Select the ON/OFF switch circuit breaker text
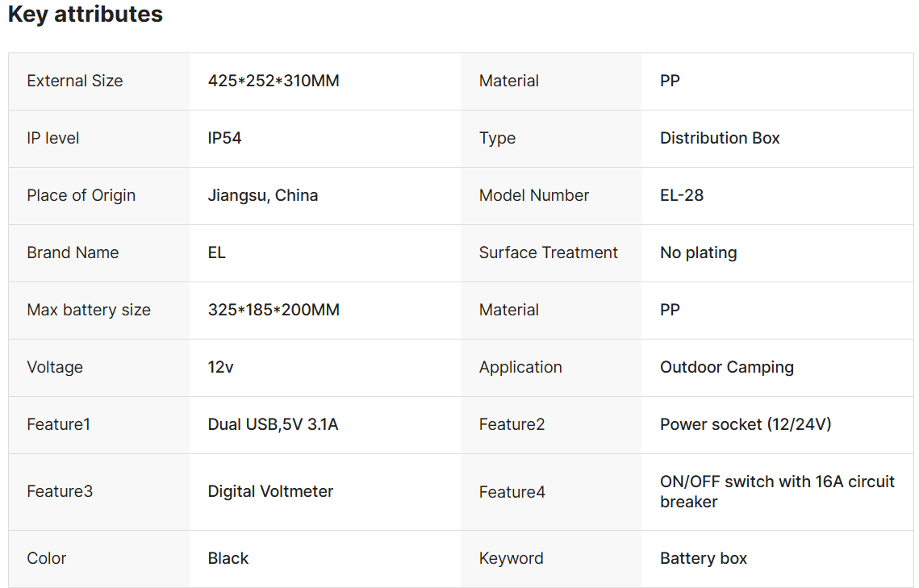Image resolution: width=919 pixels, height=588 pixels. coord(776,491)
